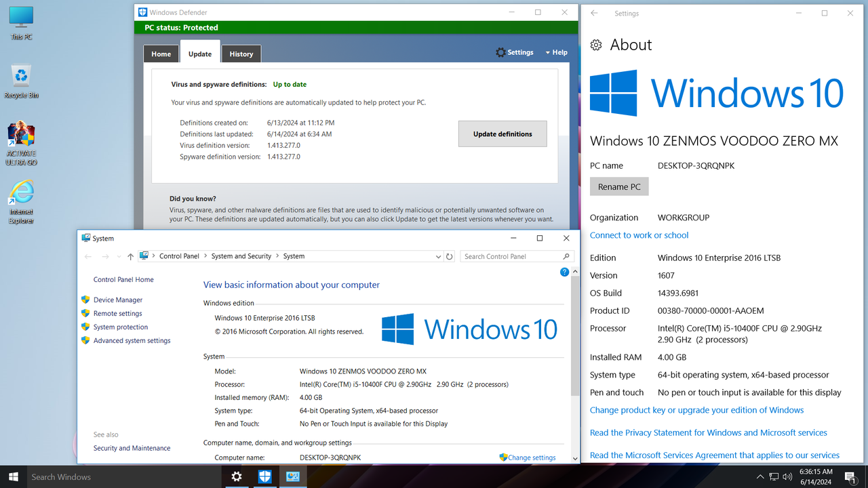Viewport: 868px width, 488px height.
Task: Click System control panel icon in taskbar
Action: click(x=293, y=476)
